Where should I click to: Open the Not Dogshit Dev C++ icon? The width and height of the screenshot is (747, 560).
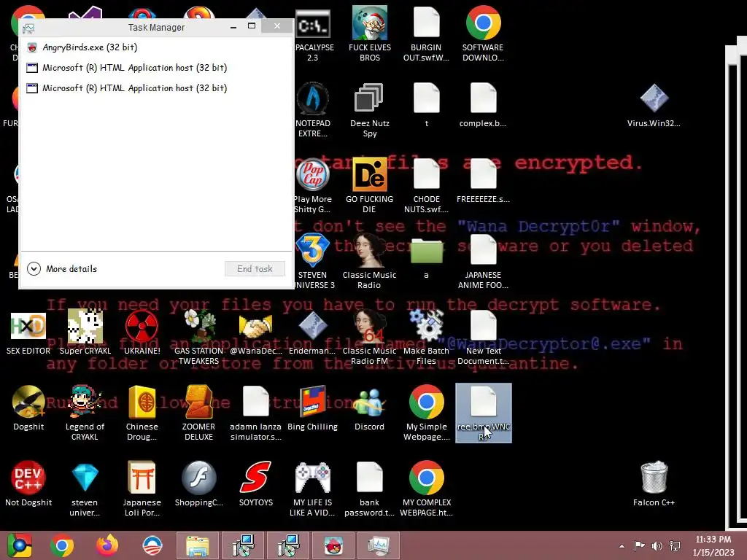tap(28, 485)
